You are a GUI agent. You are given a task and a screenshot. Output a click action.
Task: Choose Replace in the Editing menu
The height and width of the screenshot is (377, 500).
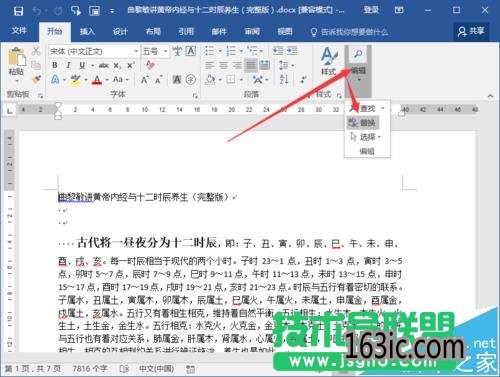(363, 123)
